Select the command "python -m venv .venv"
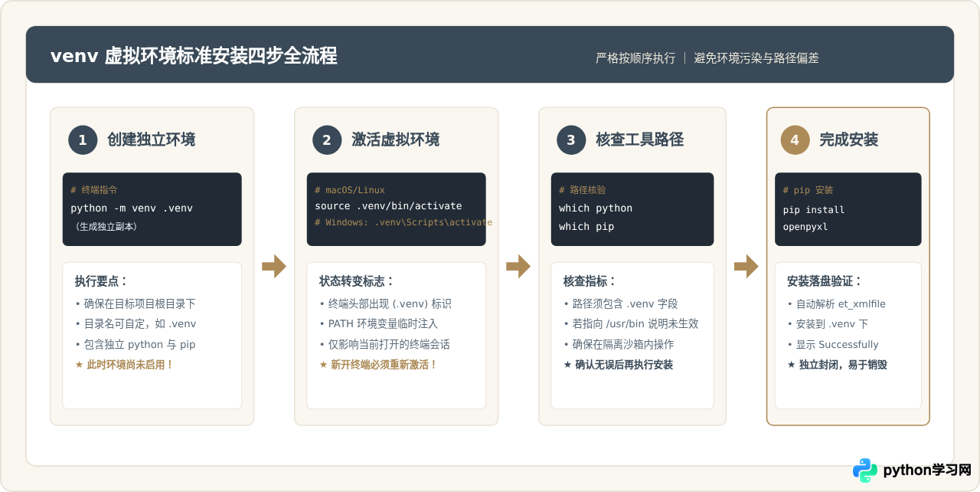 132,208
